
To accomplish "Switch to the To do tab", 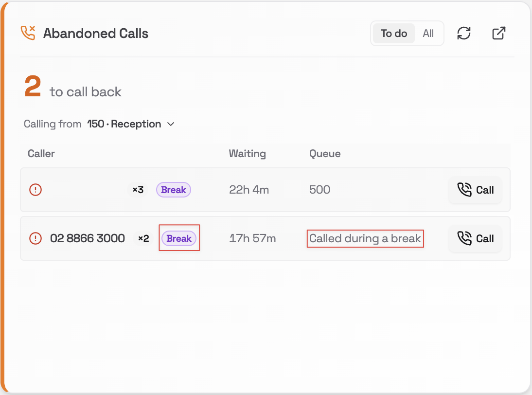I will (x=393, y=33).
